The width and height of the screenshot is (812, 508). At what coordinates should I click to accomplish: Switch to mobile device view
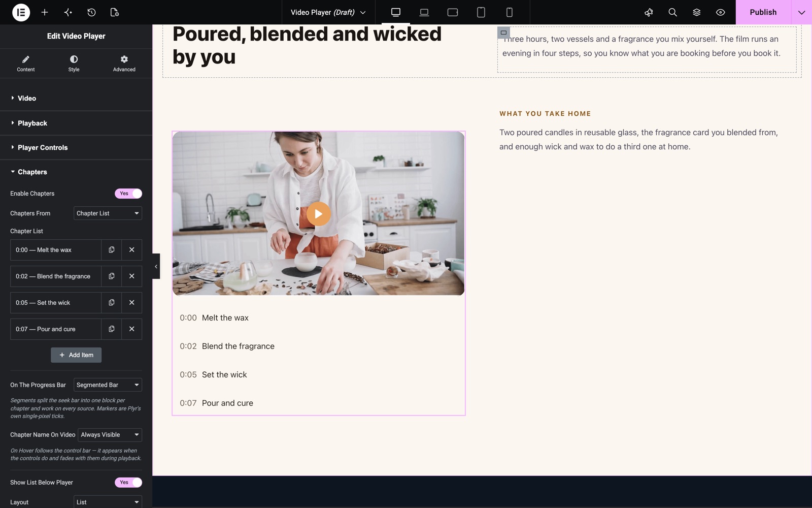point(510,12)
